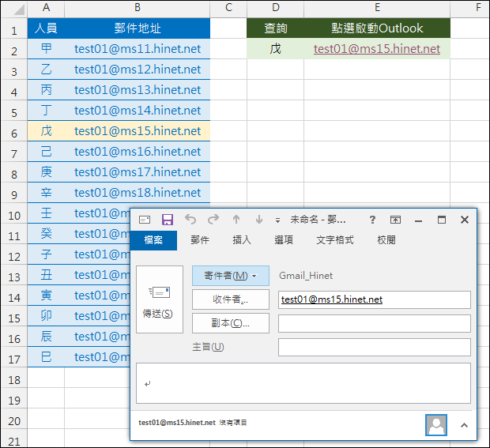Screen dimensions: 490x448
Task: Select cell test01@ms11.hinet.net
Action: pyautogui.click(x=138, y=49)
